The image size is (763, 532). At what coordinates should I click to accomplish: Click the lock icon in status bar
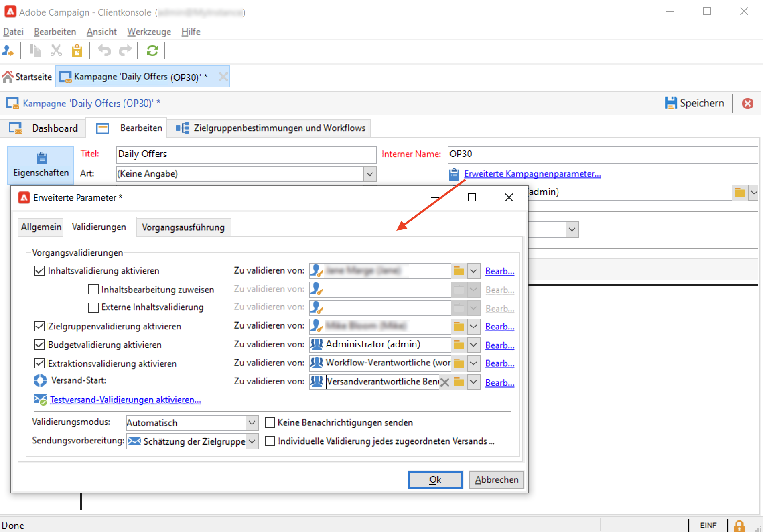click(739, 525)
